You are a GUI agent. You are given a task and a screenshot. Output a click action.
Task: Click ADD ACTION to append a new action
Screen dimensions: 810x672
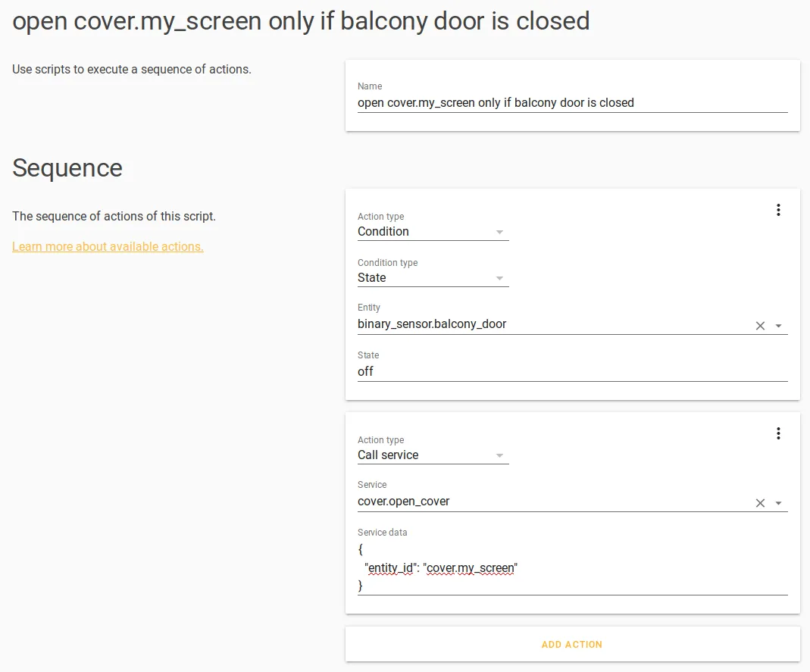tap(572, 644)
